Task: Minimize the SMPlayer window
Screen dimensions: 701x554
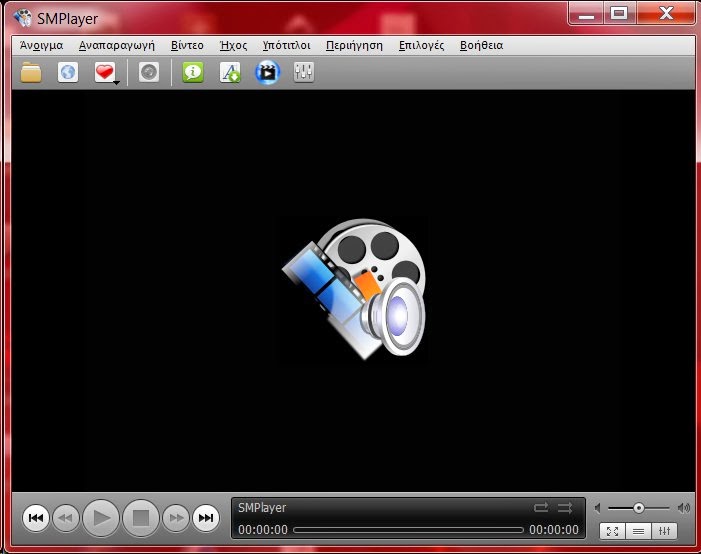Action: [x=586, y=14]
